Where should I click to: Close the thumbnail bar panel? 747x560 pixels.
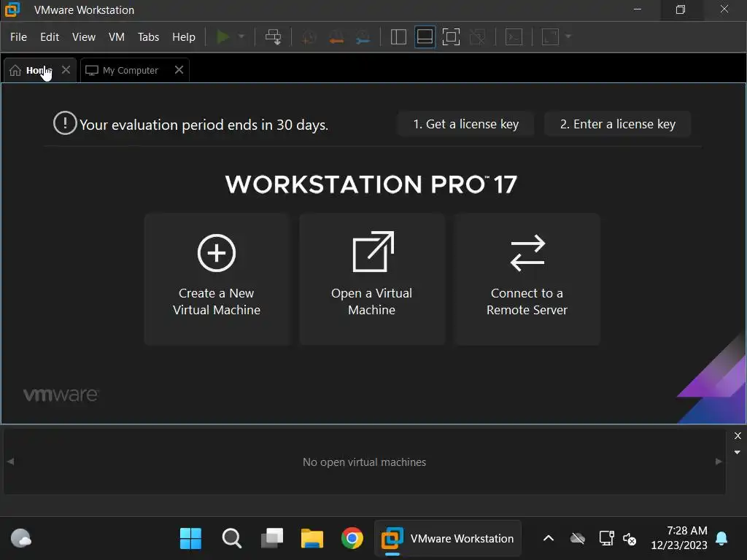point(738,436)
